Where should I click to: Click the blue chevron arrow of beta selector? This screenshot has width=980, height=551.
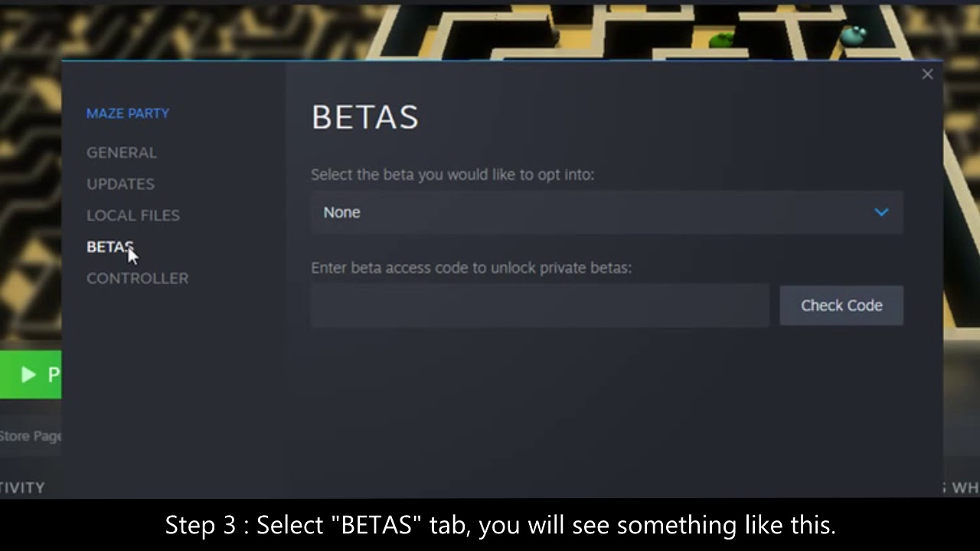881,213
